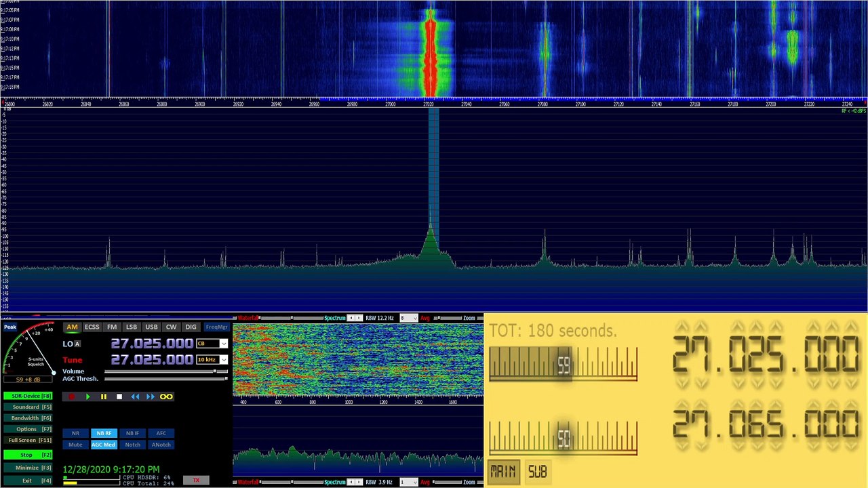Screen dimensions: 868x488
Task: Click upper spectrum left arrow button
Action: [x=351, y=318]
